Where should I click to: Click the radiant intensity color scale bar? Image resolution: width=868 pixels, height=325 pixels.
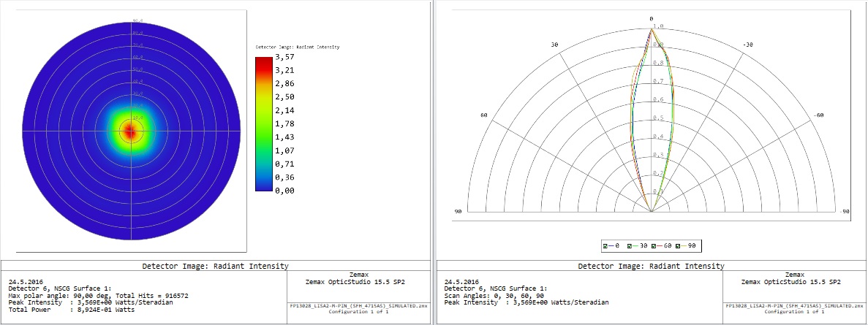(263, 123)
